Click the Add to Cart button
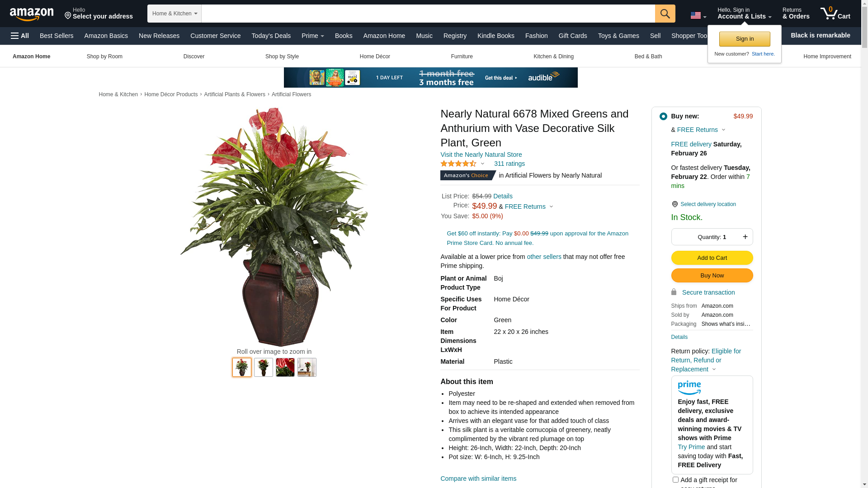The image size is (868, 488). click(x=712, y=258)
